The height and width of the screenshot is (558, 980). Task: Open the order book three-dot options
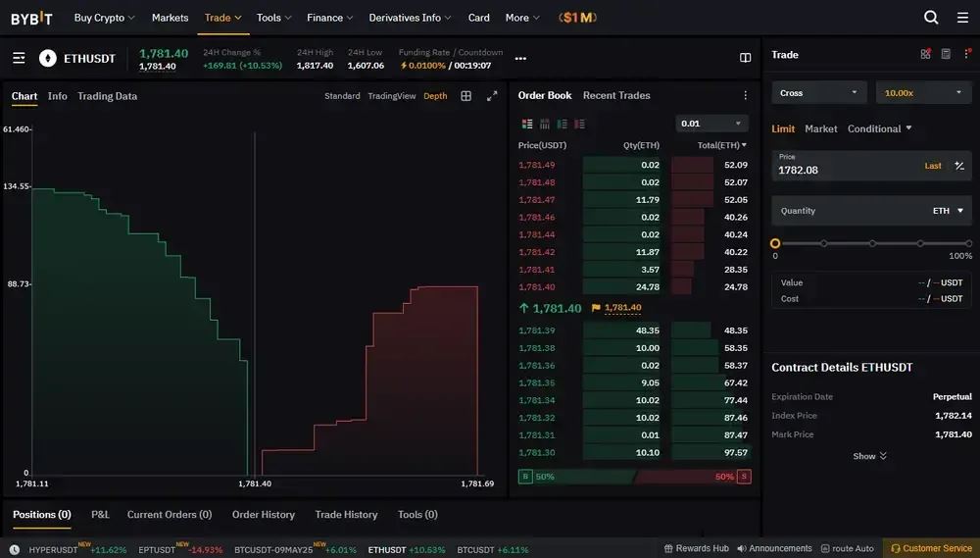tap(745, 95)
